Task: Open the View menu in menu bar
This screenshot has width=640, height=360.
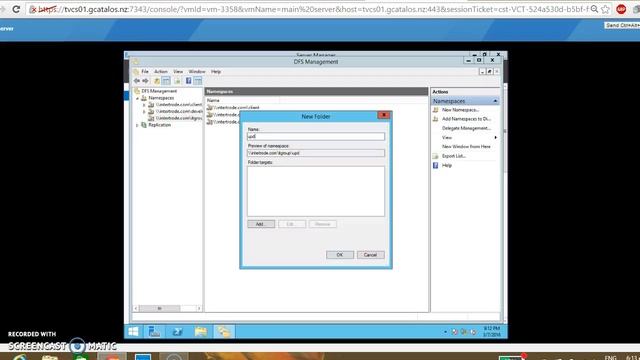Action: click(x=178, y=71)
